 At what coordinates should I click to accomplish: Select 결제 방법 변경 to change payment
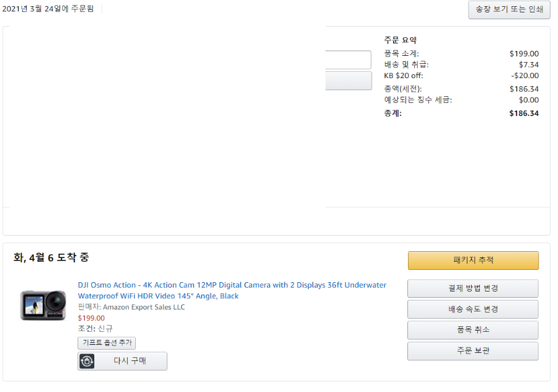[x=473, y=288]
